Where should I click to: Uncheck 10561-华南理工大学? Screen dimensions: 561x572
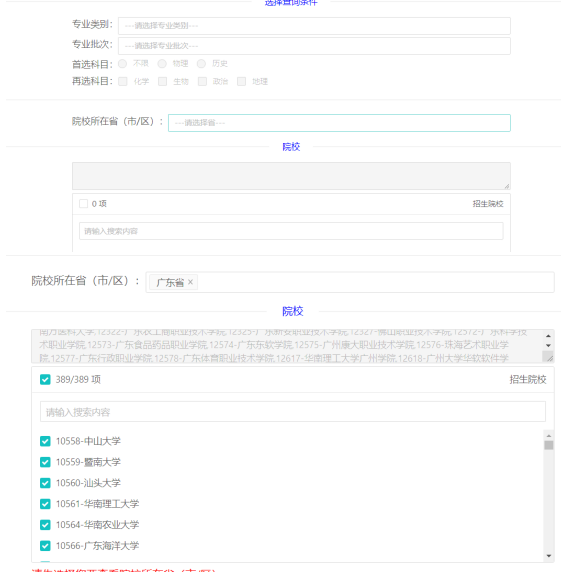(x=45, y=504)
